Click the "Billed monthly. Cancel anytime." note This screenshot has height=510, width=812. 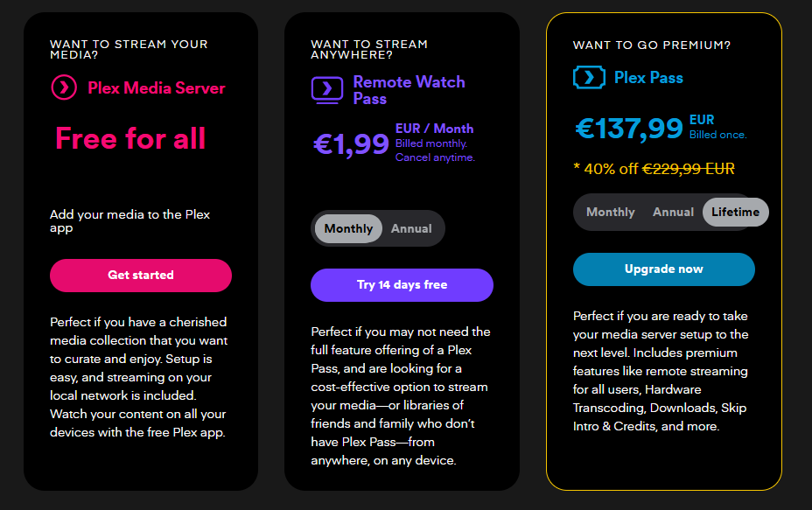435,150
